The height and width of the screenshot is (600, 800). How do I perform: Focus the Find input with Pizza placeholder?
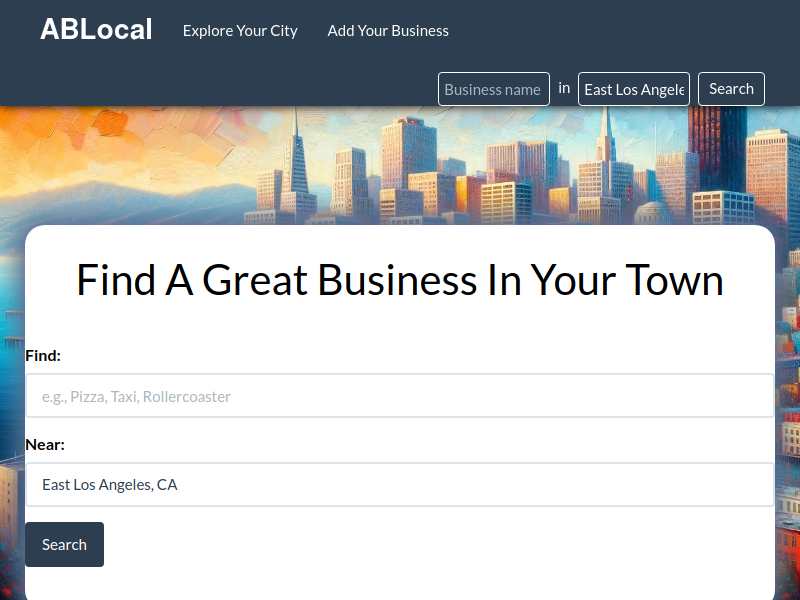pyautogui.click(x=400, y=396)
